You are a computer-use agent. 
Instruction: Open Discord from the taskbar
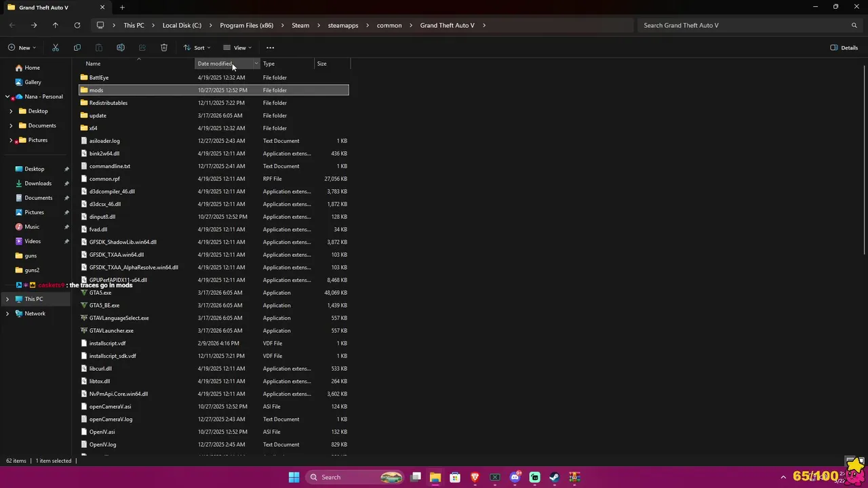[x=515, y=477]
